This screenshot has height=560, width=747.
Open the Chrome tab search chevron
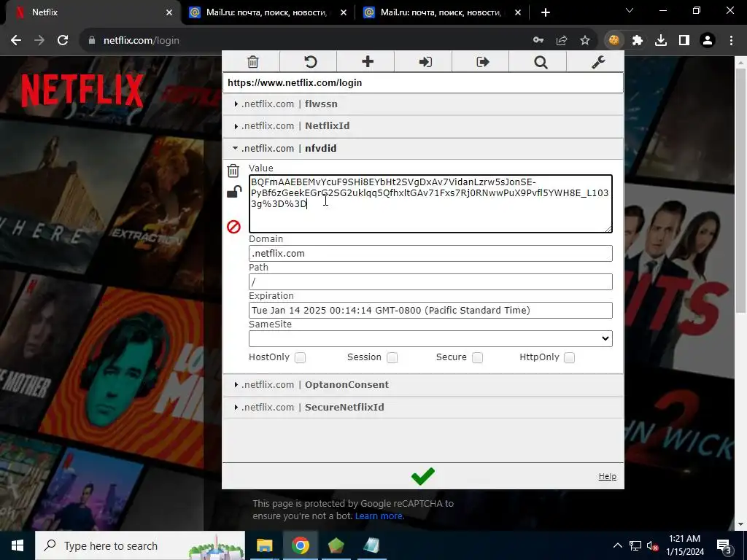click(630, 11)
